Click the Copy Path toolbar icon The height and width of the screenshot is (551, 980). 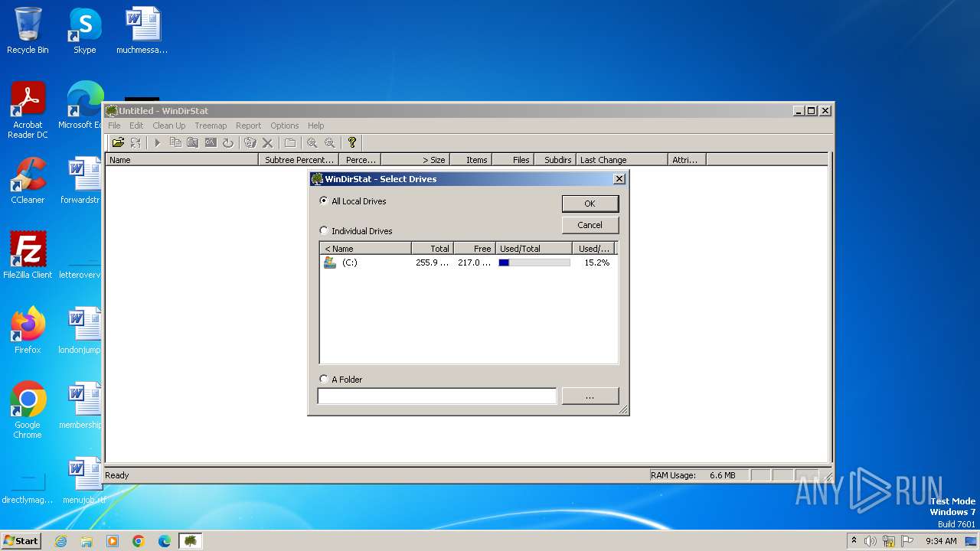coord(175,142)
